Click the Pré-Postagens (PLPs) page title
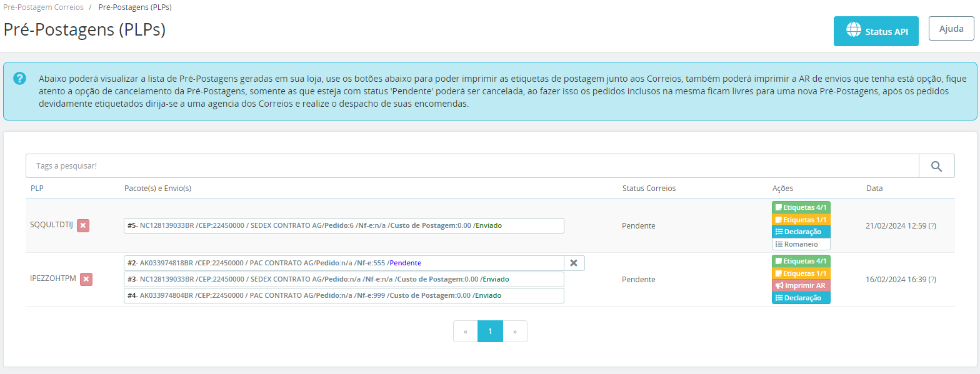 pyautogui.click(x=84, y=29)
